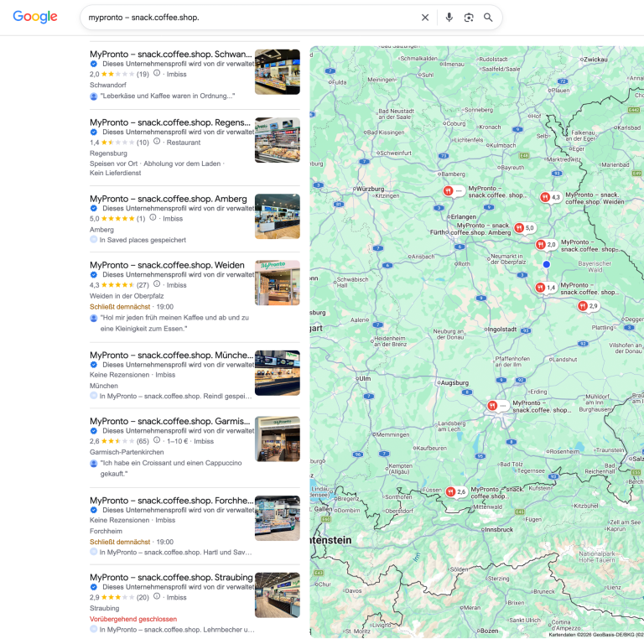Select map pin rated 4,3 for Weiden

pos(550,197)
